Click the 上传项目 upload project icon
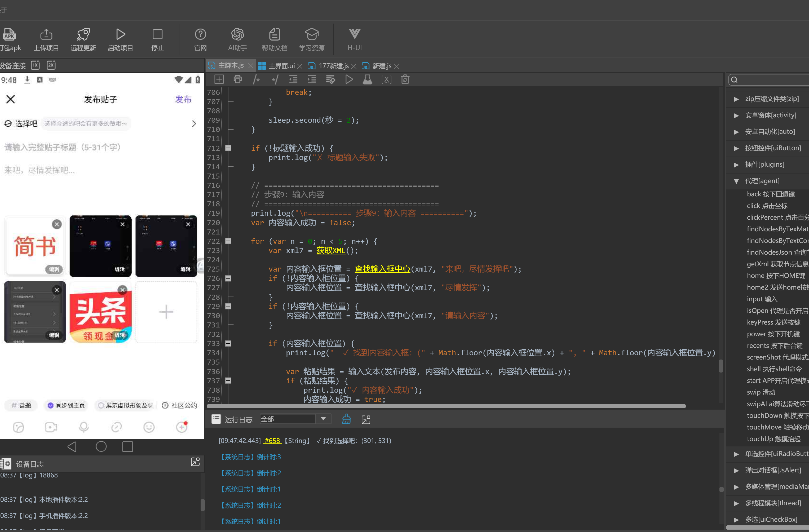 (46, 39)
